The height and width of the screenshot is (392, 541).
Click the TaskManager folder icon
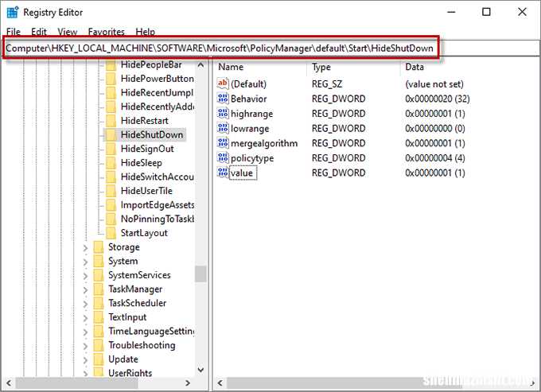pyautogui.click(x=99, y=289)
